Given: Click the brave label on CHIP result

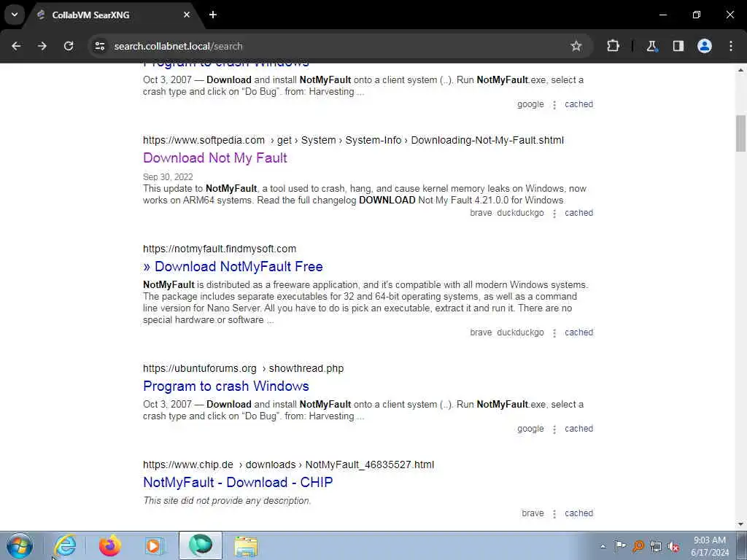Looking at the screenshot, I should (x=533, y=513).
